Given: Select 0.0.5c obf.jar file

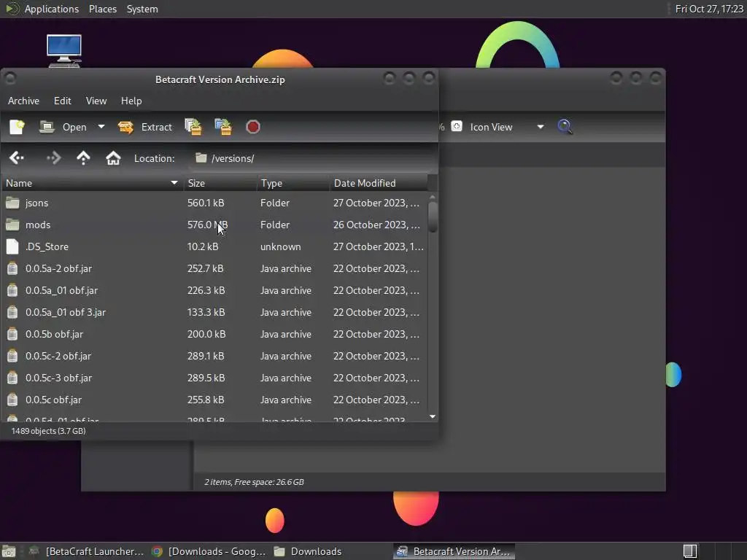Looking at the screenshot, I should 214,400.
